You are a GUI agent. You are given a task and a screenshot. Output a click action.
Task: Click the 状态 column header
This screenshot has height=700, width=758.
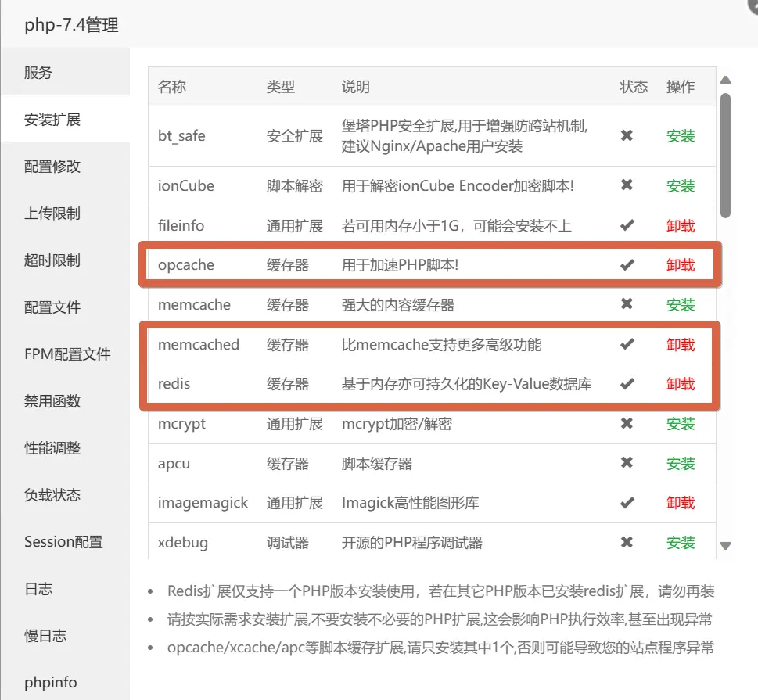pyautogui.click(x=634, y=87)
